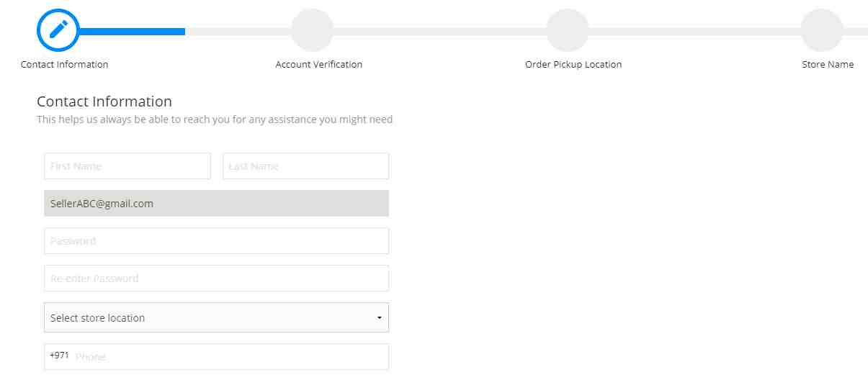Click the Store Name step circle

pos(821,30)
